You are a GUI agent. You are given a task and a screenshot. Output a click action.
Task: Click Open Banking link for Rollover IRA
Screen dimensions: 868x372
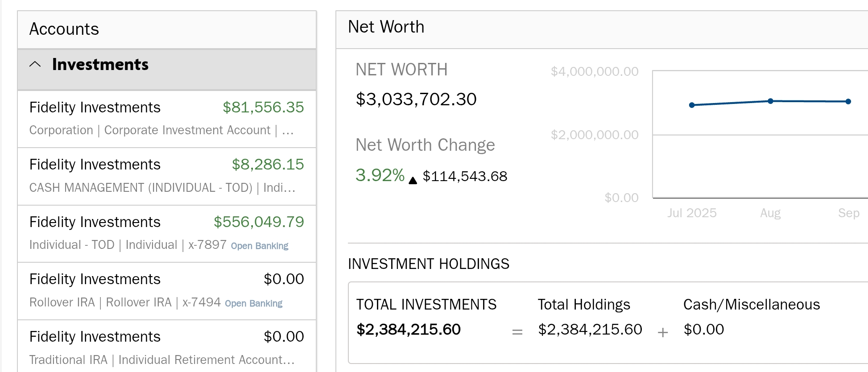pyautogui.click(x=253, y=303)
